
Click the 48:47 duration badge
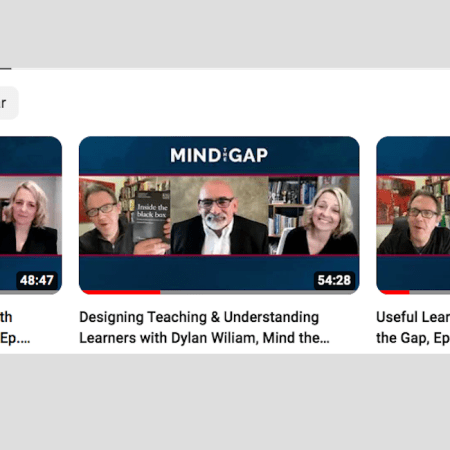coord(37,280)
